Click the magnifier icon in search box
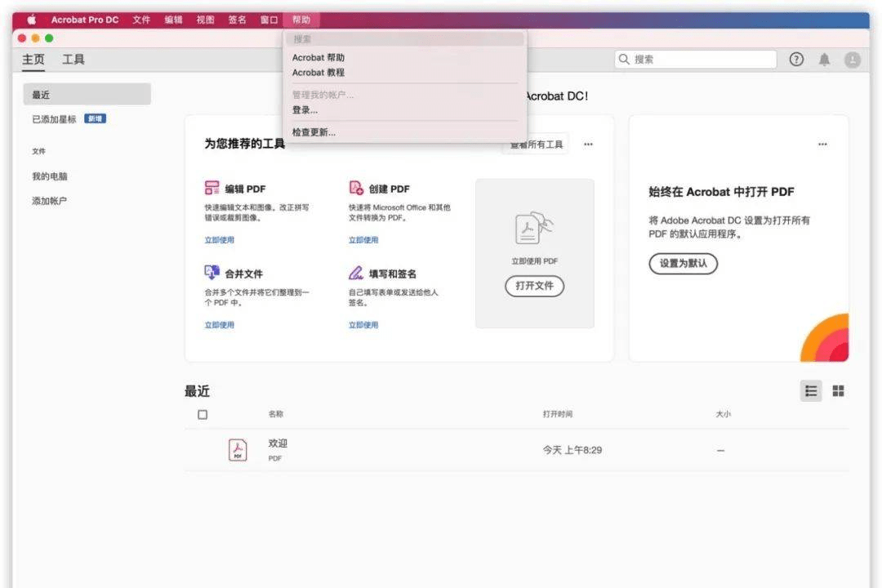The width and height of the screenshot is (882, 588). [x=624, y=59]
